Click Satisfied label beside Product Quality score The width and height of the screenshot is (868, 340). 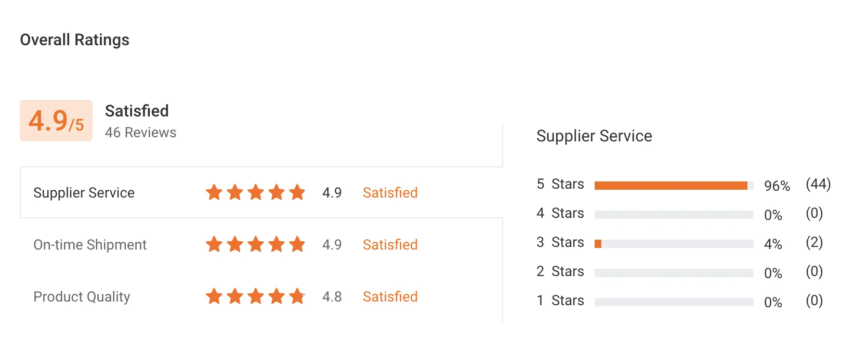point(390,297)
